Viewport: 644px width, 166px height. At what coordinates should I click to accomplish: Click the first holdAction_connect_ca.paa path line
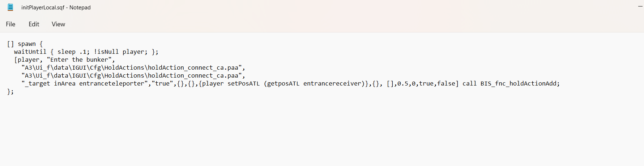[x=133, y=68]
